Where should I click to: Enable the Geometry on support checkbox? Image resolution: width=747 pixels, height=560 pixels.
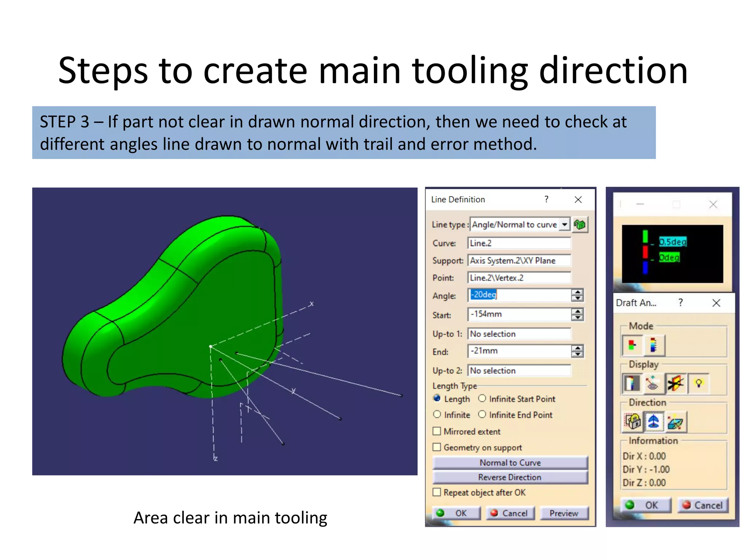pos(437,447)
